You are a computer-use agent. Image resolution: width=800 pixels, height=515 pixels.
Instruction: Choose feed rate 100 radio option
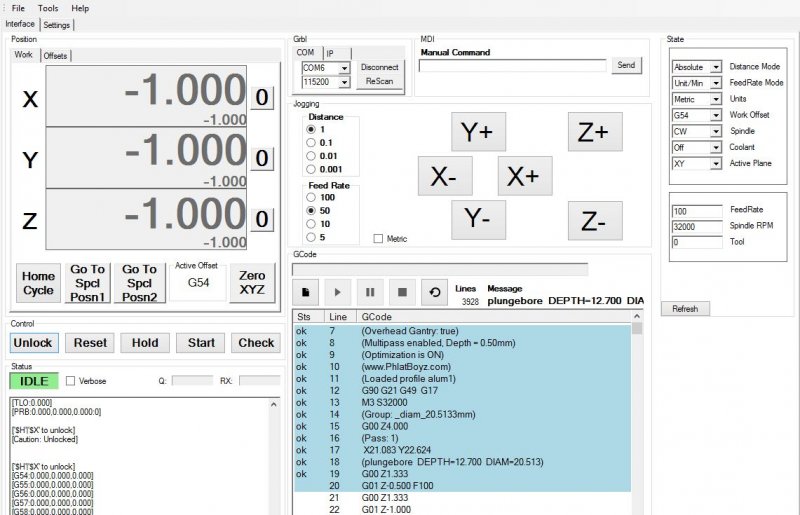310,198
